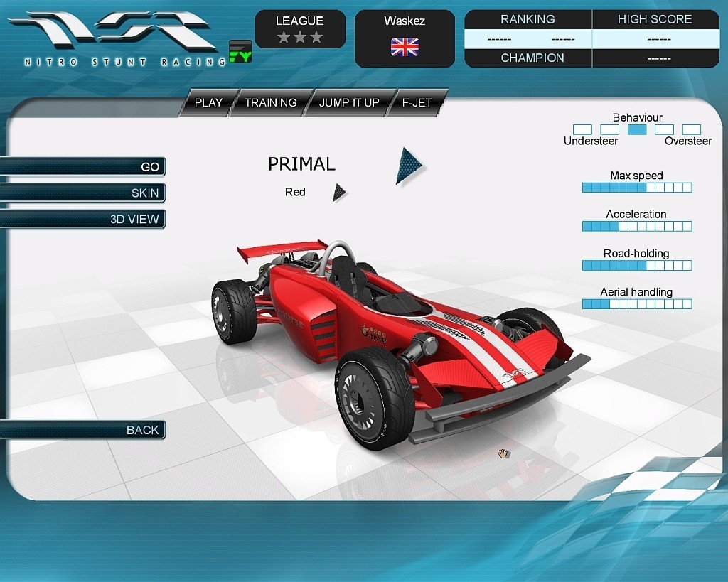Select the Behaviour box nearest Oversteer
Screen dimensions: 728x582
(691, 129)
